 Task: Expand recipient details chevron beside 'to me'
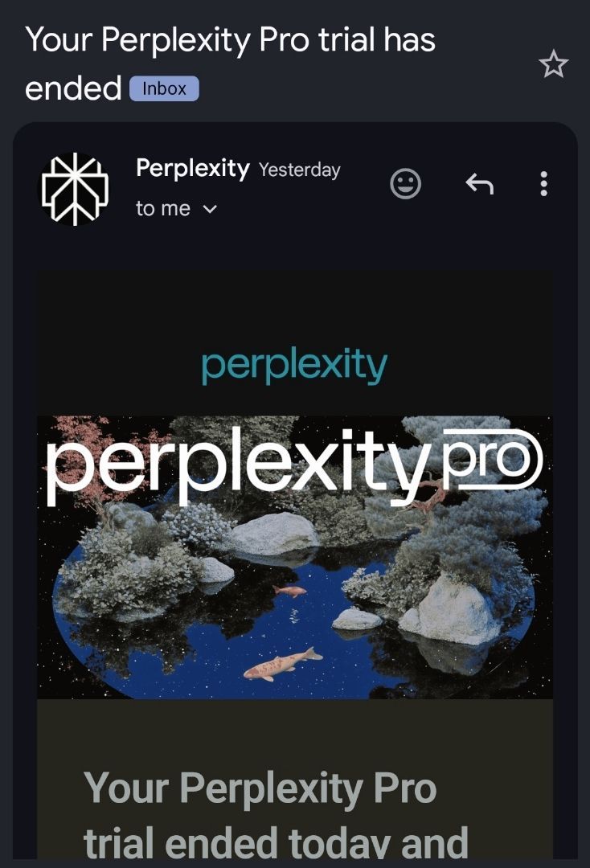210,209
